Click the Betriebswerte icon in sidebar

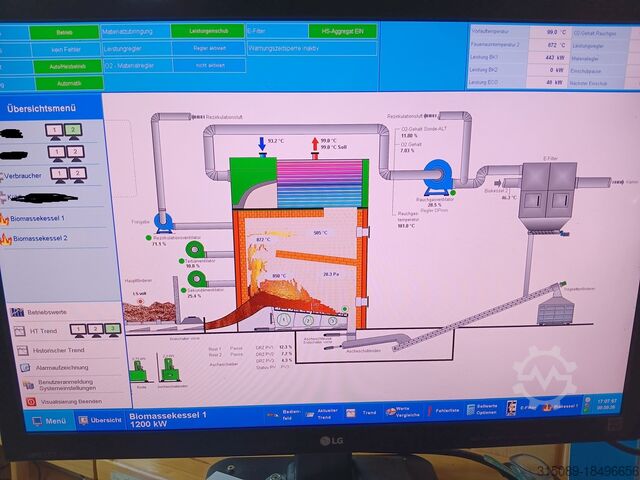click(17, 312)
